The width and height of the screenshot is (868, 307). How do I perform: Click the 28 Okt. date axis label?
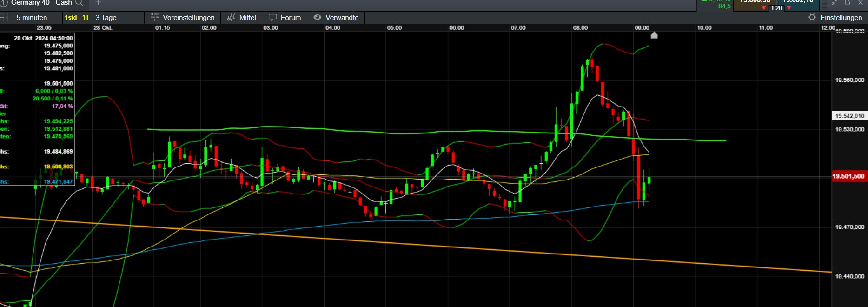(x=103, y=28)
